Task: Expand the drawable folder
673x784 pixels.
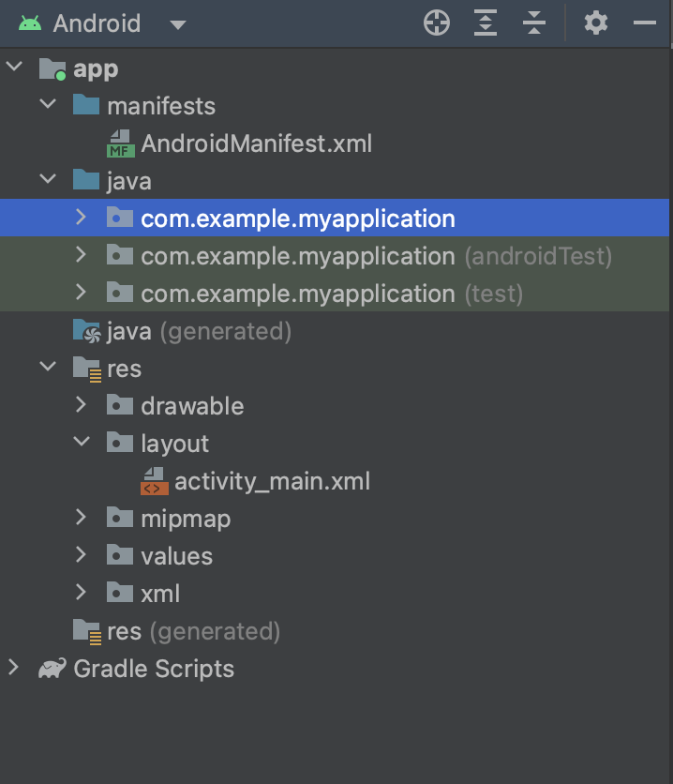Action: (82, 405)
